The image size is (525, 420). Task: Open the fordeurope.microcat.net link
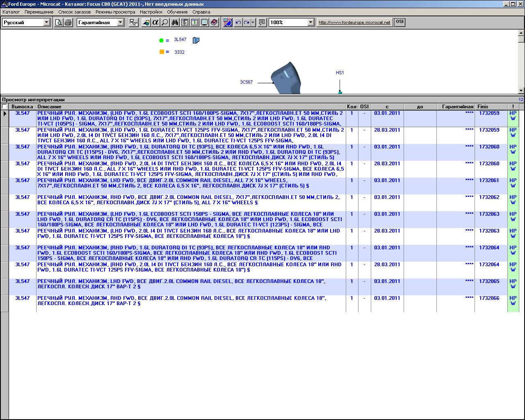(x=354, y=23)
